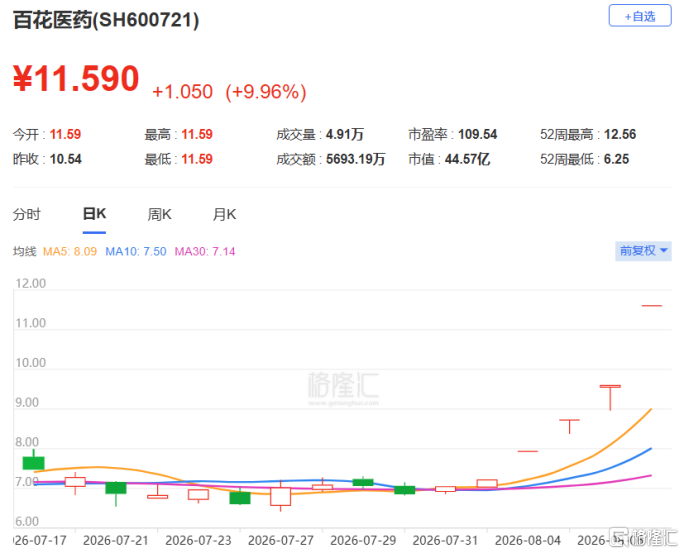Screen dimensions: 684x554
Task: Click the 均线 label
Action: pos(24,252)
